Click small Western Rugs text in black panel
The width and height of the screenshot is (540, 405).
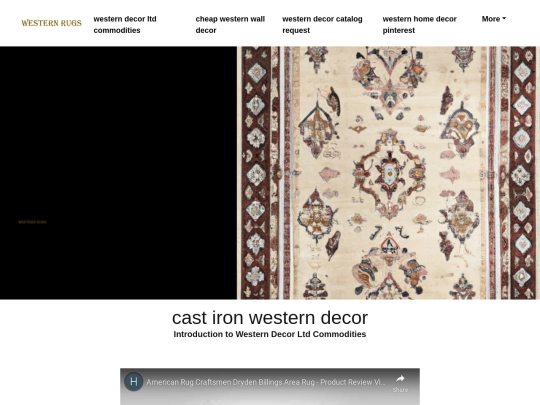(32, 222)
